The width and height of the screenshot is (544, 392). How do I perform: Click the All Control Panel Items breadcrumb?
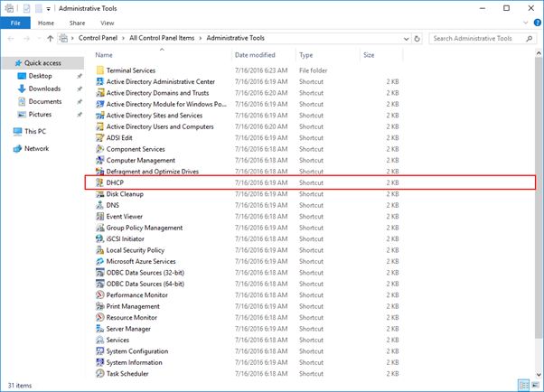(x=162, y=38)
